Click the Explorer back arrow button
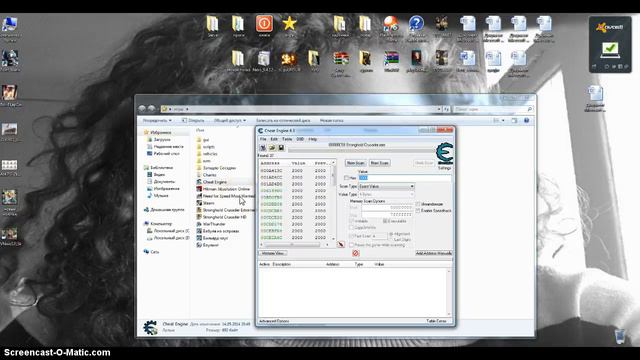The height and width of the screenshot is (360, 640). (142, 109)
